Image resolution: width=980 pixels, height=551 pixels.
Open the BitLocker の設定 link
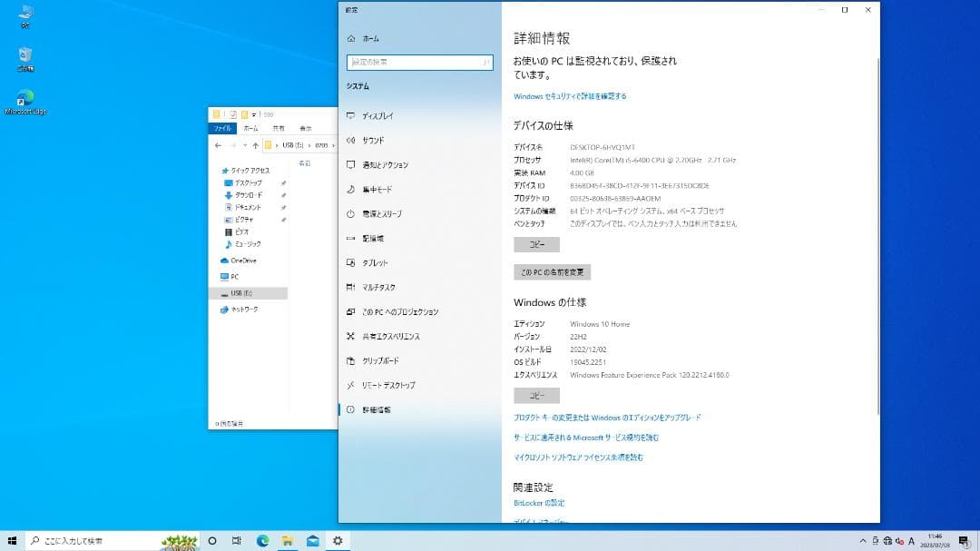(537, 502)
